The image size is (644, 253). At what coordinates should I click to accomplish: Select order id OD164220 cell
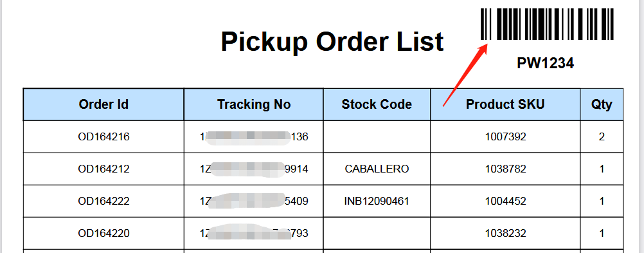(103, 233)
